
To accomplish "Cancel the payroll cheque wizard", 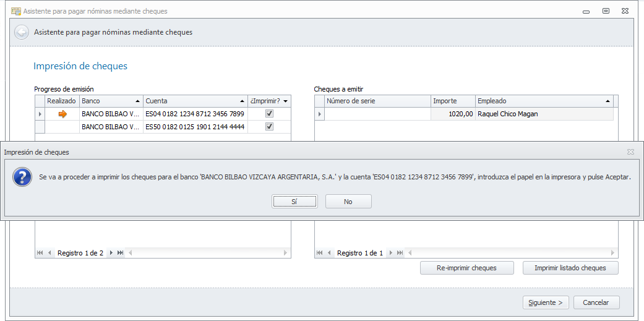I will tap(596, 302).
